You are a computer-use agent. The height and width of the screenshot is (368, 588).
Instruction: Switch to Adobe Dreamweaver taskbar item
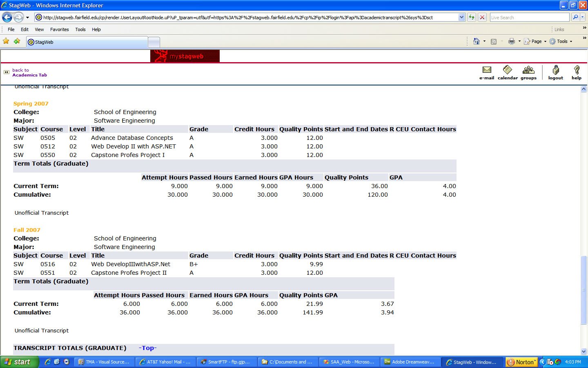click(x=410, y=362)
